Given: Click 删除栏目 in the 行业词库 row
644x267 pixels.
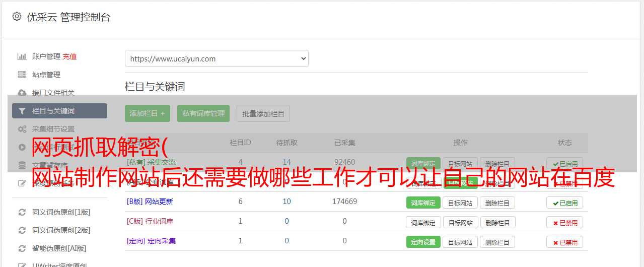Looking at the screenshot, I should click(497, 222).
